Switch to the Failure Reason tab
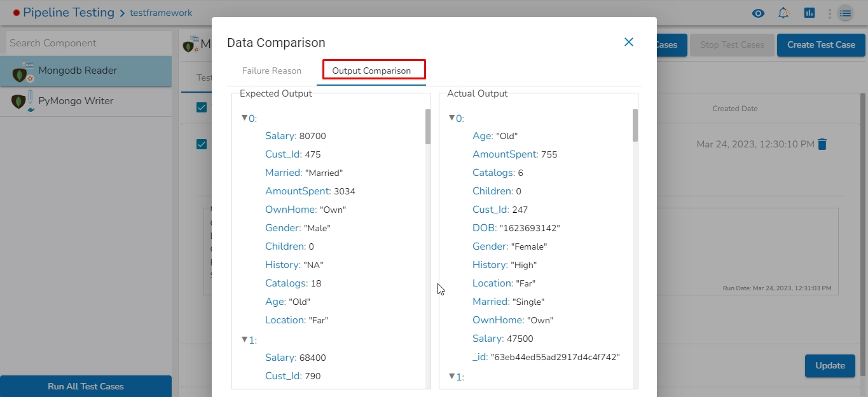The width and height of the screenshot is (868, 397). tap(272, 71)
